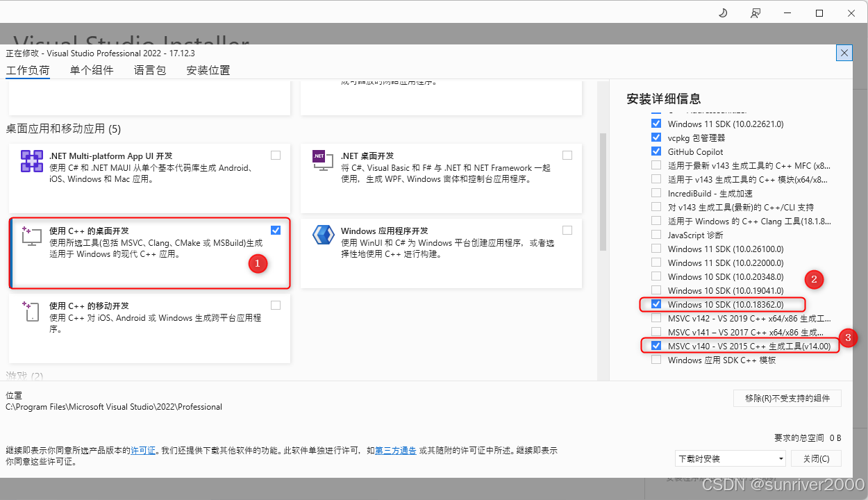The height and width of the screenshot is (500, 868).
Task: Check the Windows 应用程序开发 workload checkbox
Action: tap(567, 231)
